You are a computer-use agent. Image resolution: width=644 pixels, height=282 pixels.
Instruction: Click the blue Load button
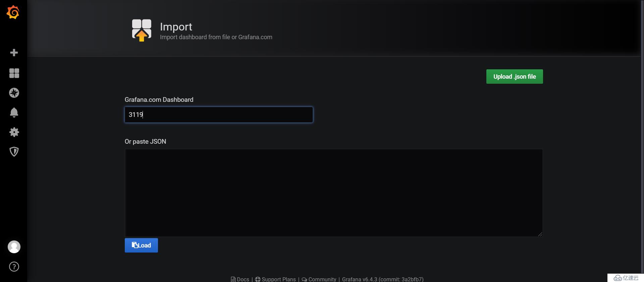coord(141,245)
